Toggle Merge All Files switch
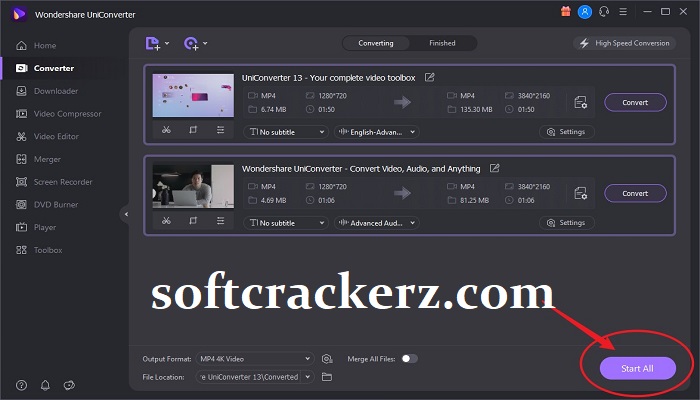 (409, 358)
